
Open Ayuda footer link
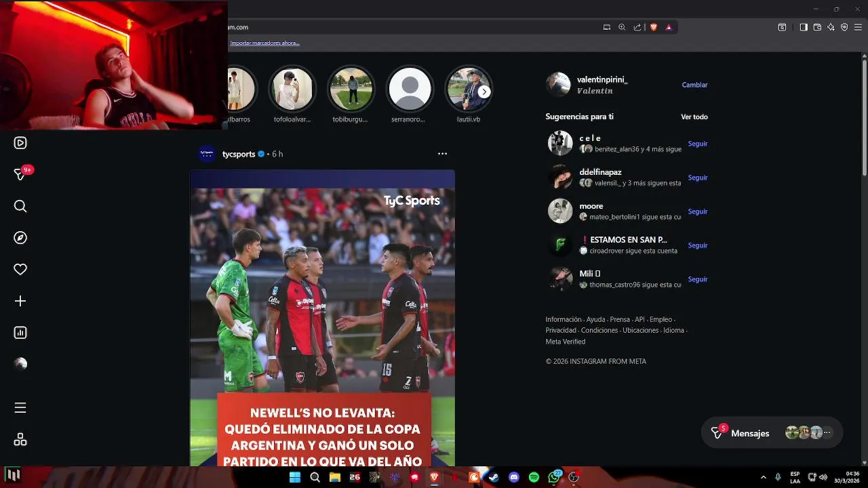coord(595,319)
